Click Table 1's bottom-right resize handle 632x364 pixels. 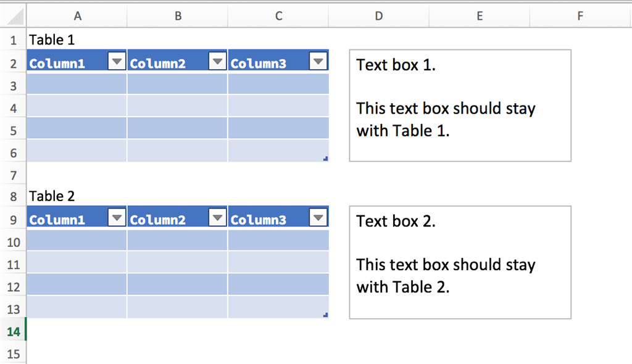[x=325, y=159]
